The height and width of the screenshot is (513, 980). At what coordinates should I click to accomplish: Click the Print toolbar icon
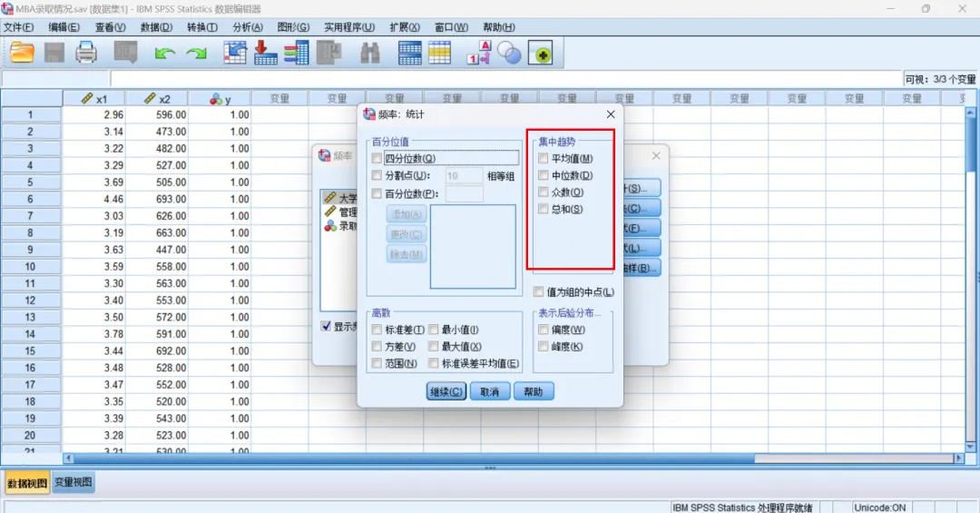click(x=86, y=53)
